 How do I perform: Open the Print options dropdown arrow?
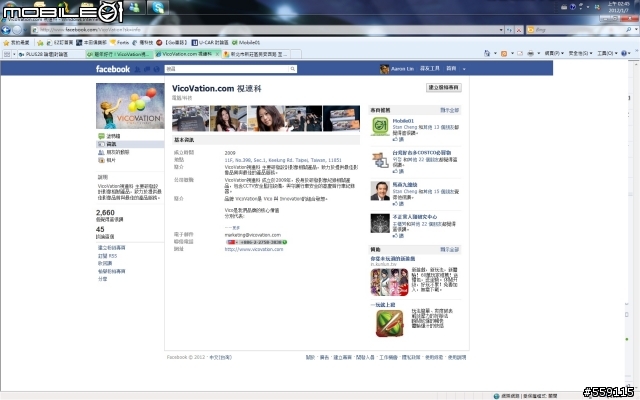point(538,53)
